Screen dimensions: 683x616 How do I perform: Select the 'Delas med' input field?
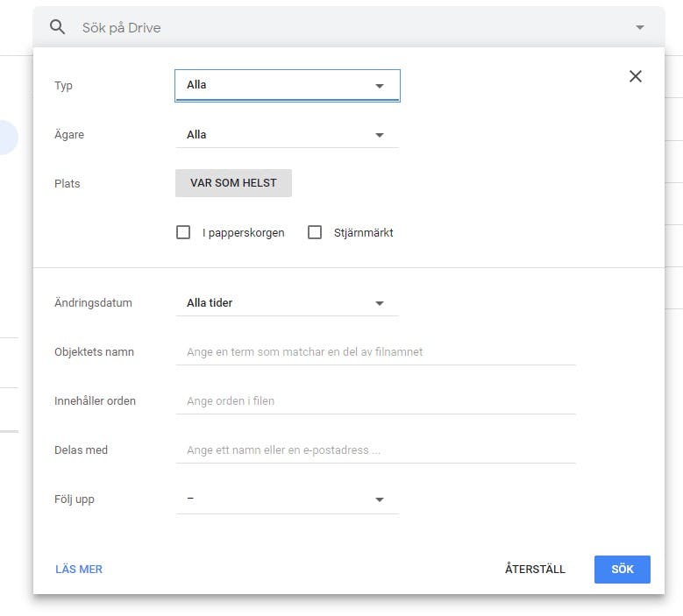coord(375,450)
